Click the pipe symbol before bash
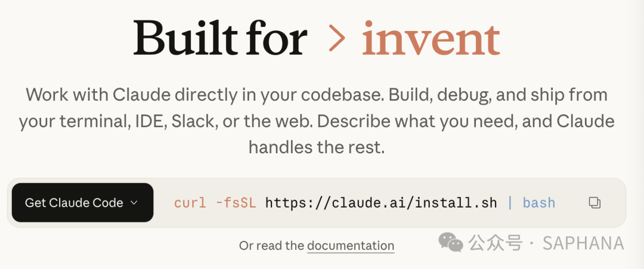Image resolution: width=644 pixels, height=269 pixels. coord(510,203)
